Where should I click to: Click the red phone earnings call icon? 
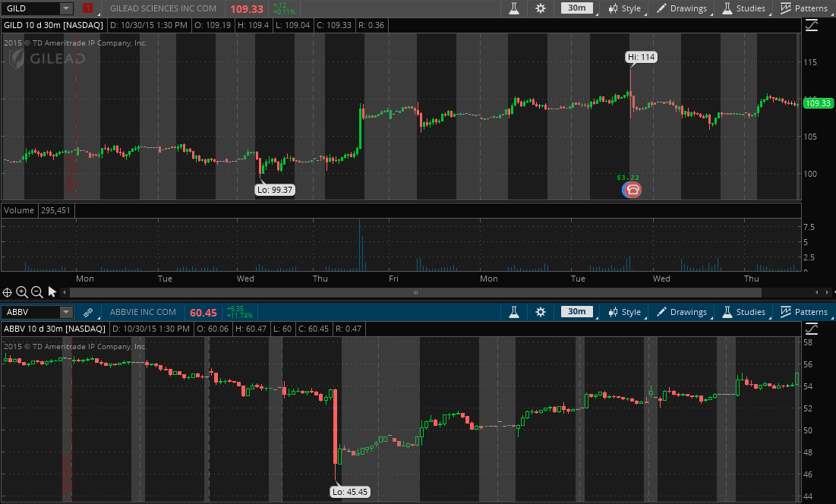632,189
